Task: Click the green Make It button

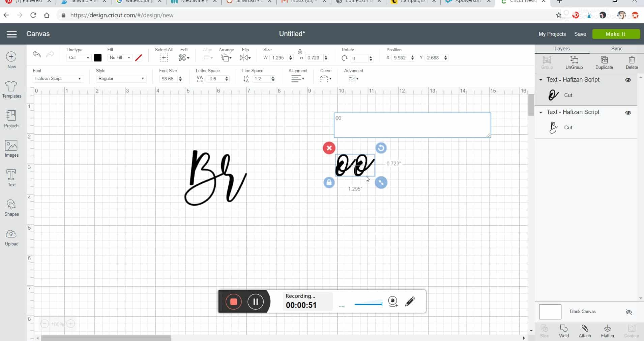Action: tap(616, 34)
